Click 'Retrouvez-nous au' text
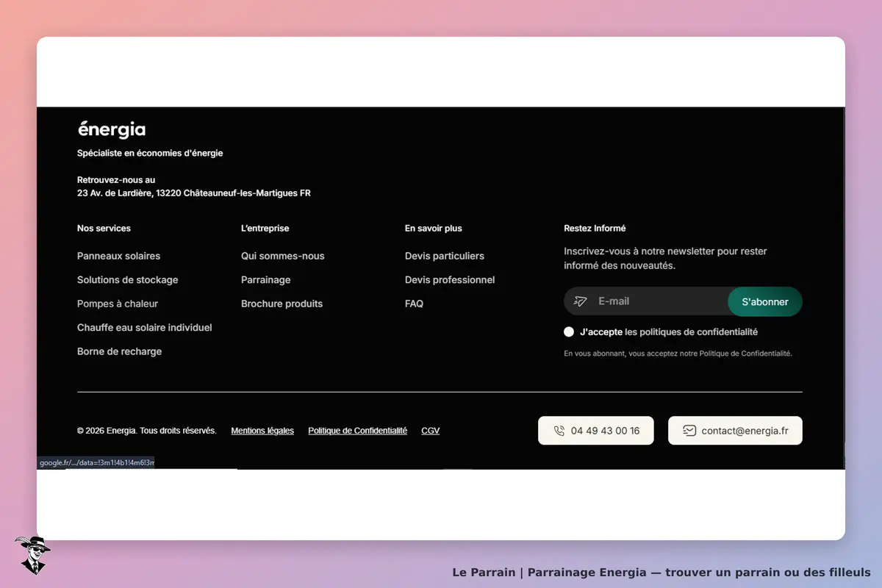Screen dimensions: 882x588 [116, 180]
